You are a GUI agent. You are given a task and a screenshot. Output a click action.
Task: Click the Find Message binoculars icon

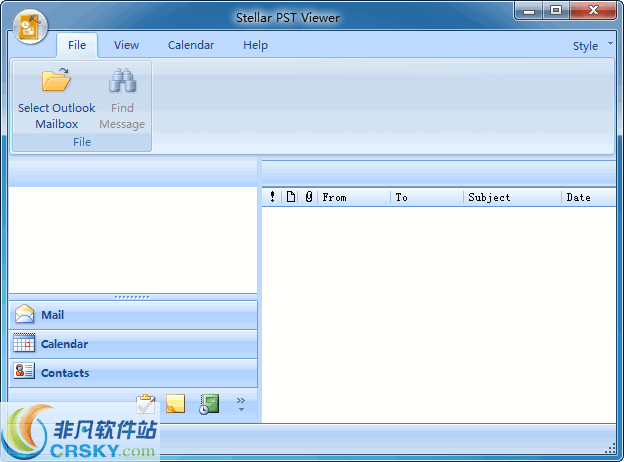tap(122, 80)
